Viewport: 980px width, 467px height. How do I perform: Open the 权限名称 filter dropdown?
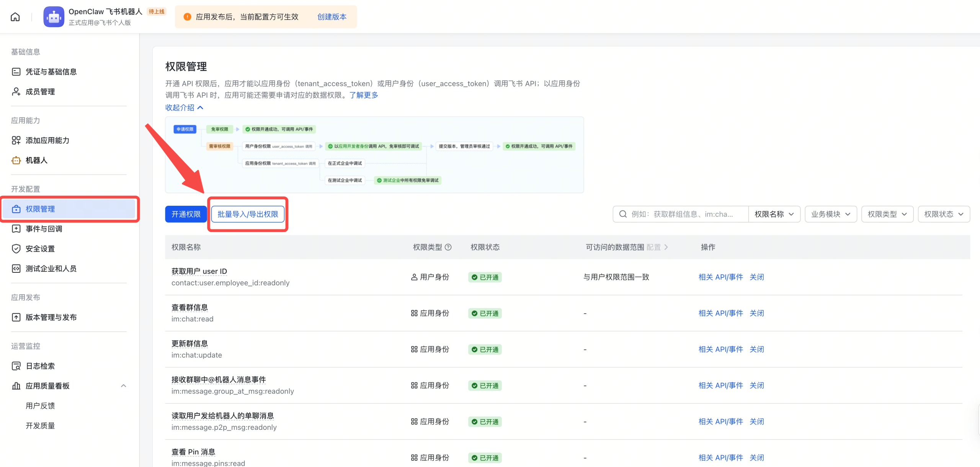pyautogui.click(x=774, y=214)
